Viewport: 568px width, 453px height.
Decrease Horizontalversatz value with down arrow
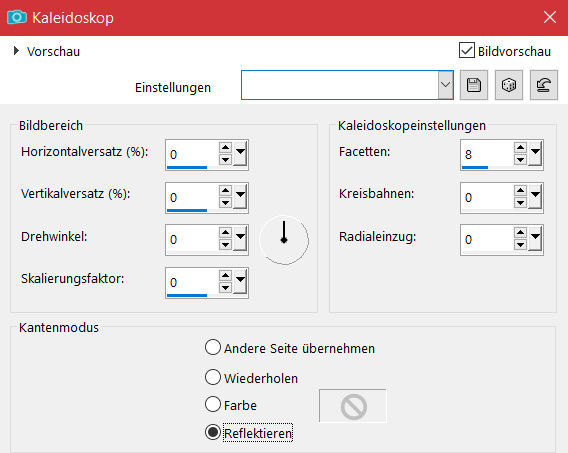coord(225,160)
